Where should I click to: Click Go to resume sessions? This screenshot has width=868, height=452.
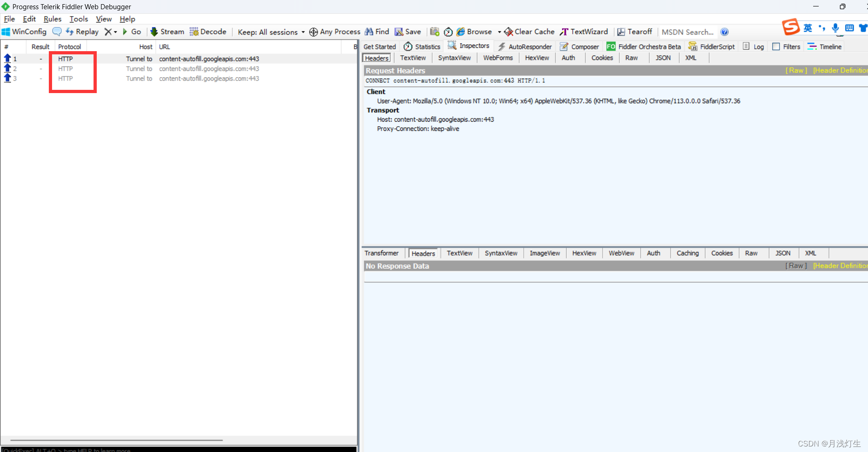click(132, 32)
